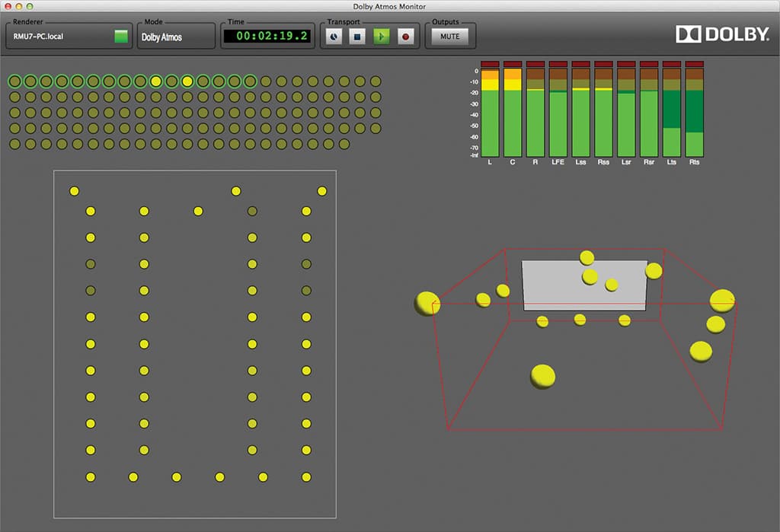780x532 pixels.
Task: Mute the outputs with the MUTE button
Action: (x=449, y=37)
